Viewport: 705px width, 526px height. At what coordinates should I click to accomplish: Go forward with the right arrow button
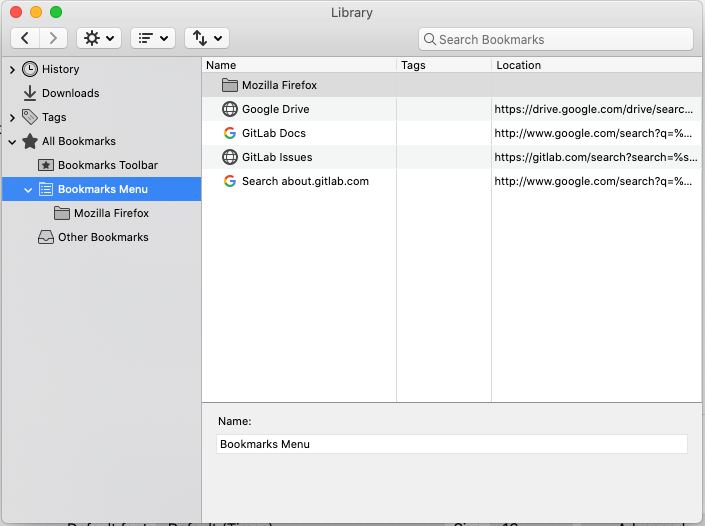(x=53, y=38)
